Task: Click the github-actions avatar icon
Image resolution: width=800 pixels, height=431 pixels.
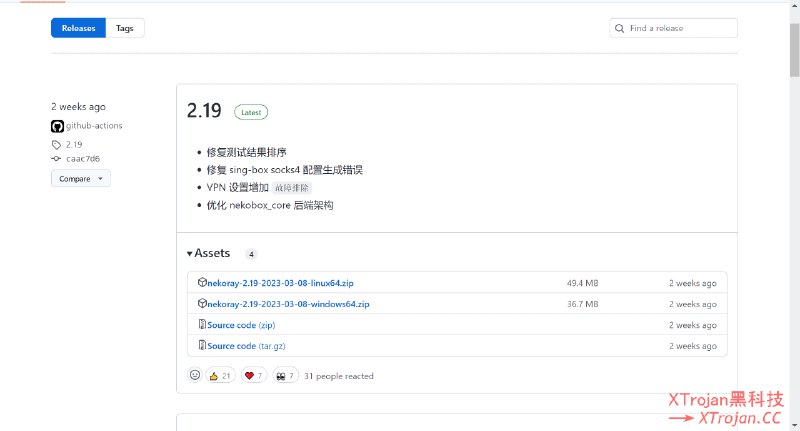Action: click(x=57, y=126)
